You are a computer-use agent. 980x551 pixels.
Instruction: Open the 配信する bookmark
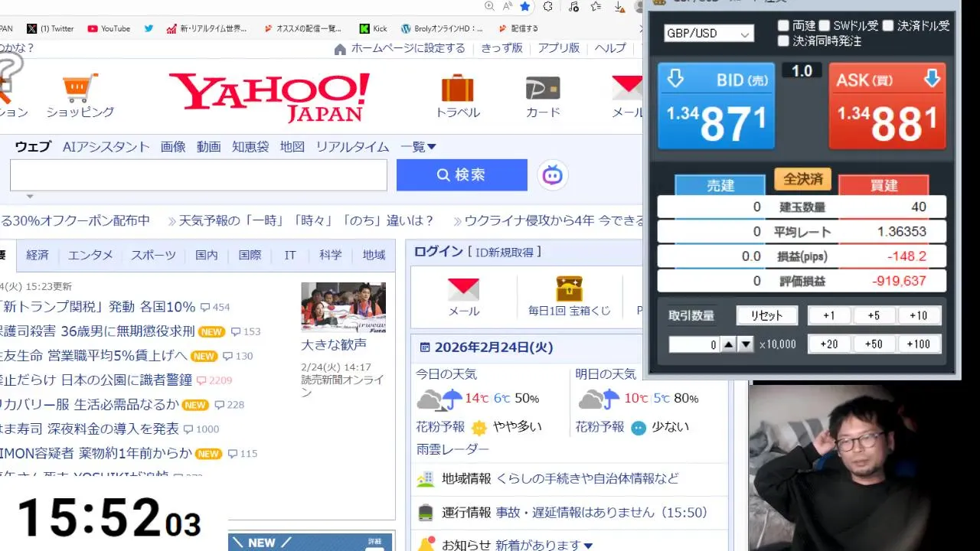click(x=518, y=28)
